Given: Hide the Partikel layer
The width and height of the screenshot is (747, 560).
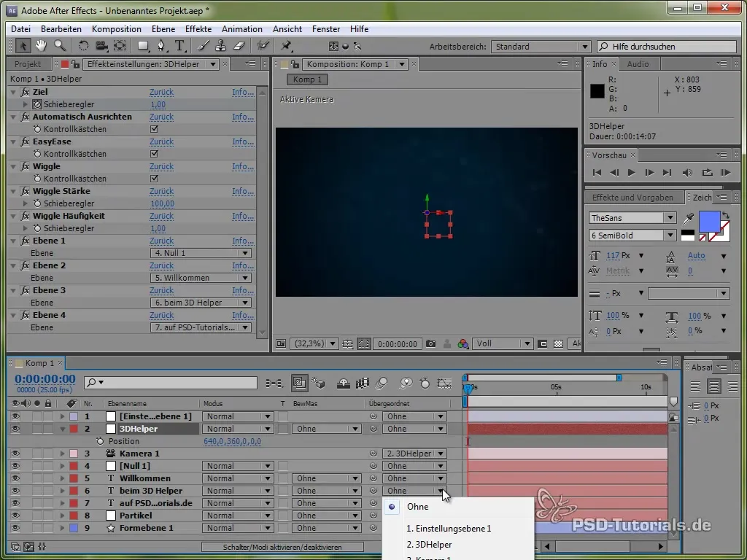Looking at the screenshot, I should (x=15, y=516).
